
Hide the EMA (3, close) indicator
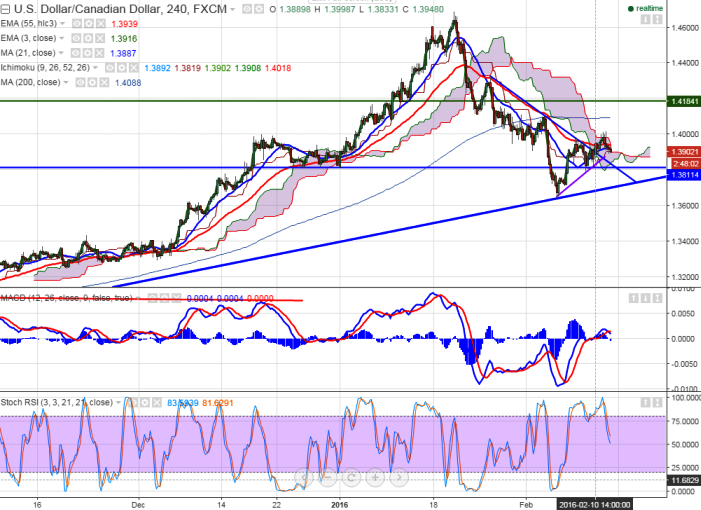[x=76, y=38]
